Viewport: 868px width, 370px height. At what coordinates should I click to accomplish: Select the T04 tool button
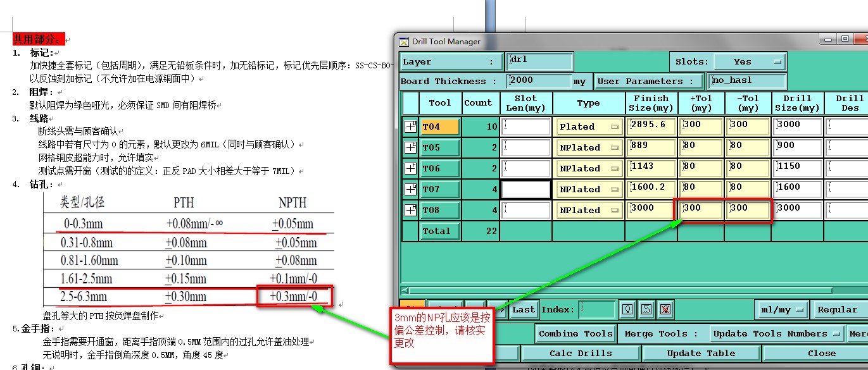(439, 126)
